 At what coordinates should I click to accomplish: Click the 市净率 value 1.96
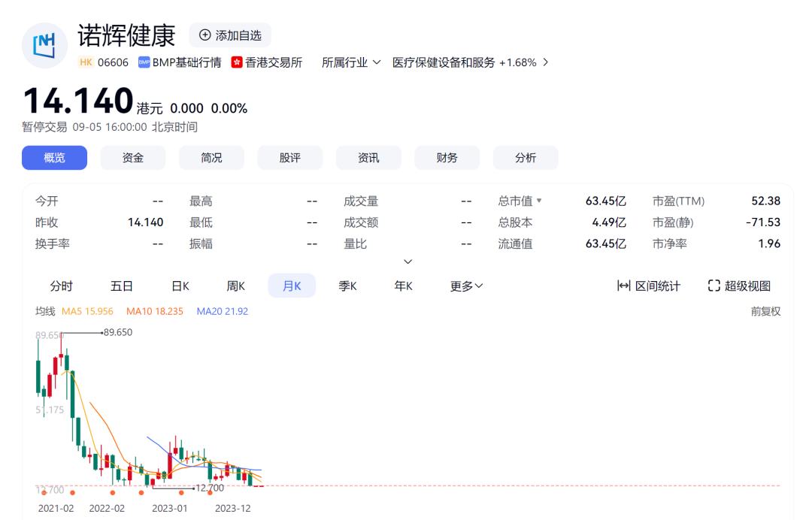point(770,243)
